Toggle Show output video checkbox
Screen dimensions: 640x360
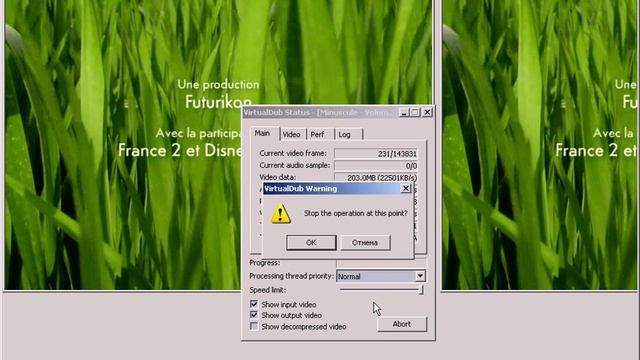click(254, 315)
